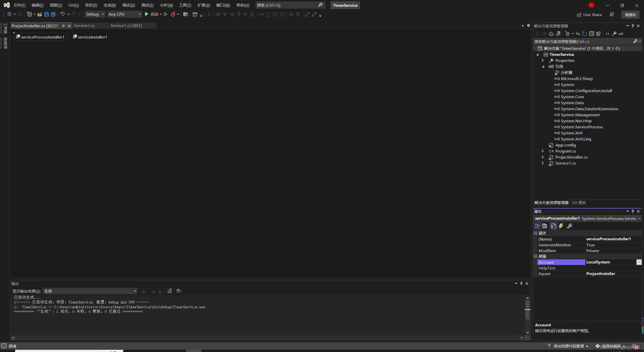Click the Hot Reload flame icon
This screenshot has width=644, height=352.
click(x=173, y=14)
